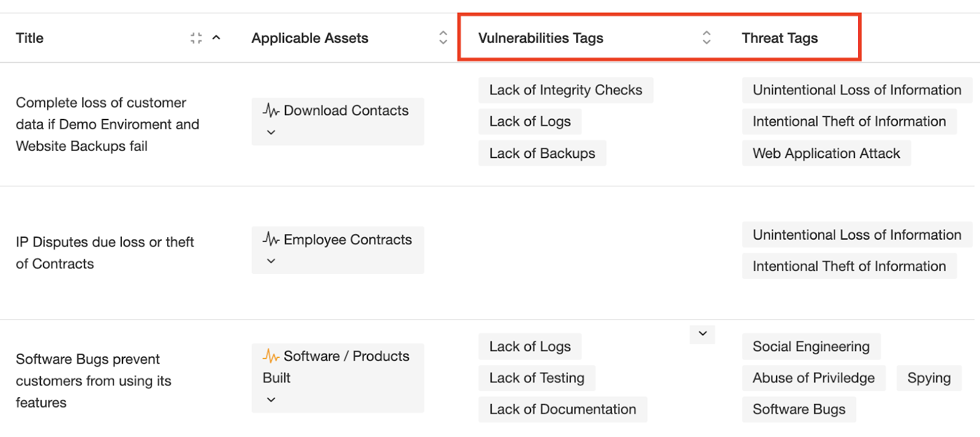This screenshot has height=437, width=980.
Task: Click the Social Engineering threat tag
Action: [x=810, y=347]
